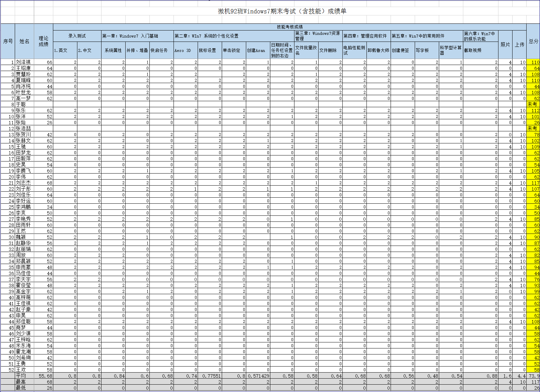Select the 理论成绩 column header

click(x=44, y=41)
